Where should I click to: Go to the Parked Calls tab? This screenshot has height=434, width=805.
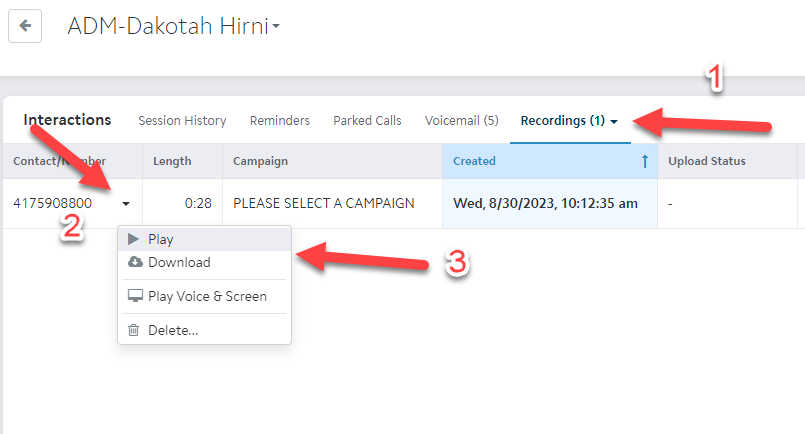[367, 121]
